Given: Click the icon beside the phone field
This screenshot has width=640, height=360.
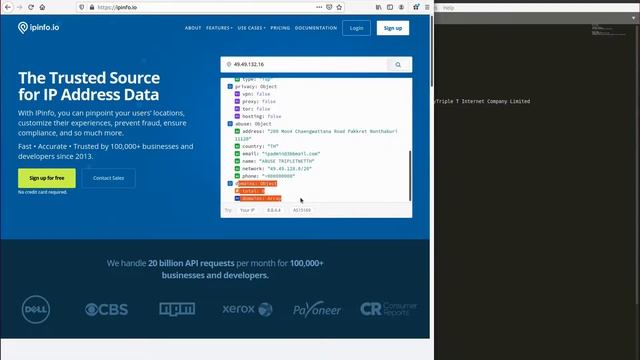Looking at the screenshot, I should tap(237, 176).
